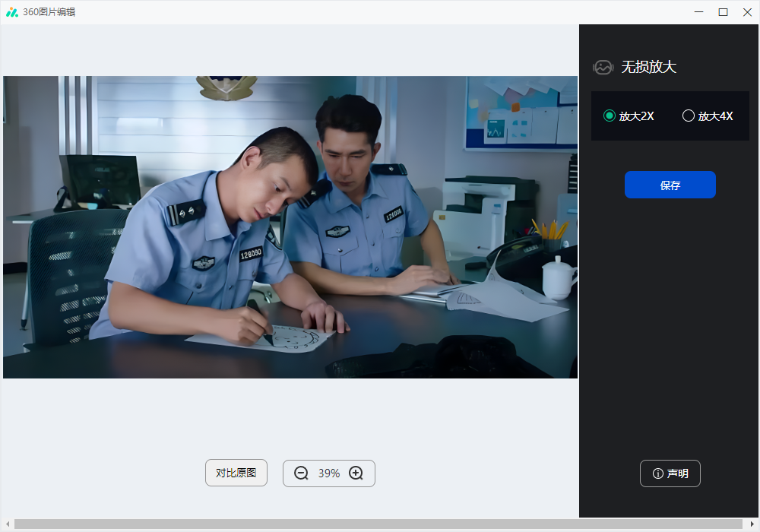Screen dimensions: 760x532
Task: Click the enlarged photo preview
Action: (290, 226)
